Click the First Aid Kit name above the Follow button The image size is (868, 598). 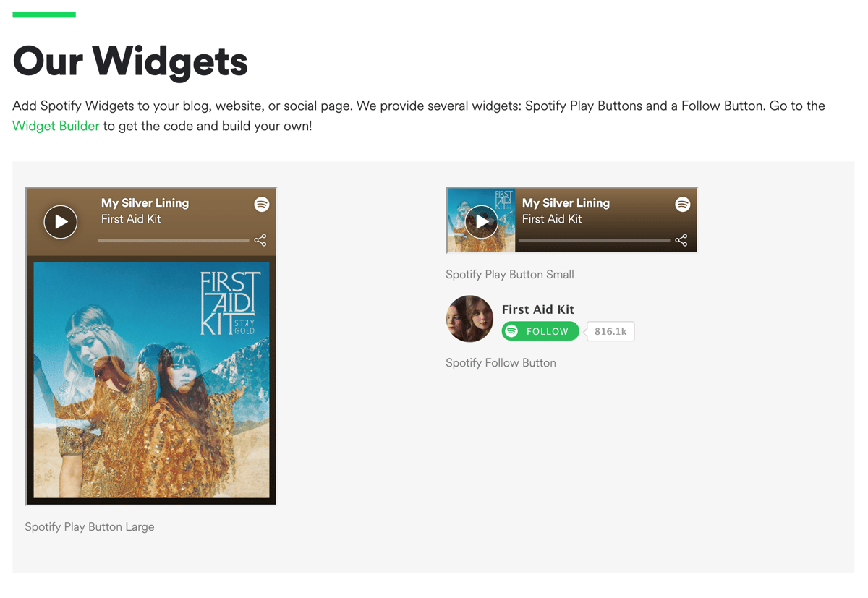(x=537, y=309)
